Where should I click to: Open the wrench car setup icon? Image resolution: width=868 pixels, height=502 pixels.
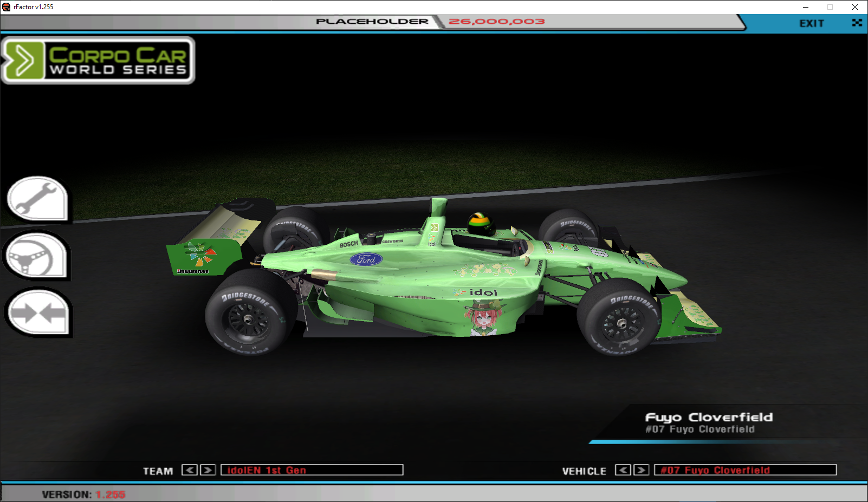click(x=38, y=199)
